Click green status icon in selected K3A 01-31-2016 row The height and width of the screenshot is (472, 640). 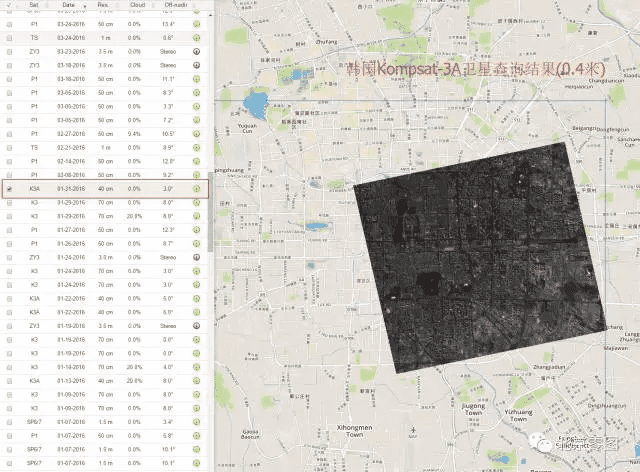pos(196,189)
